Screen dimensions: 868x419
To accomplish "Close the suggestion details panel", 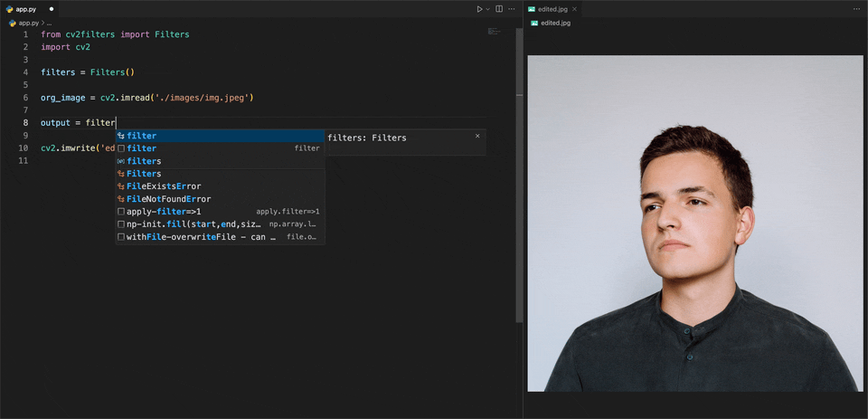I will click(477, 136).
